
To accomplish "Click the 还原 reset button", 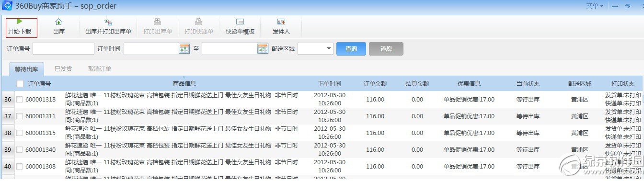I will (x=386, y=49).
